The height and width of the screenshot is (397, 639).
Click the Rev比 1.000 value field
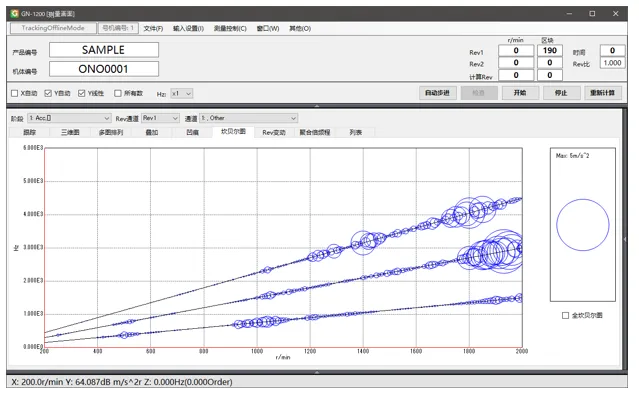pyautogui.click(x=612, y=63)
